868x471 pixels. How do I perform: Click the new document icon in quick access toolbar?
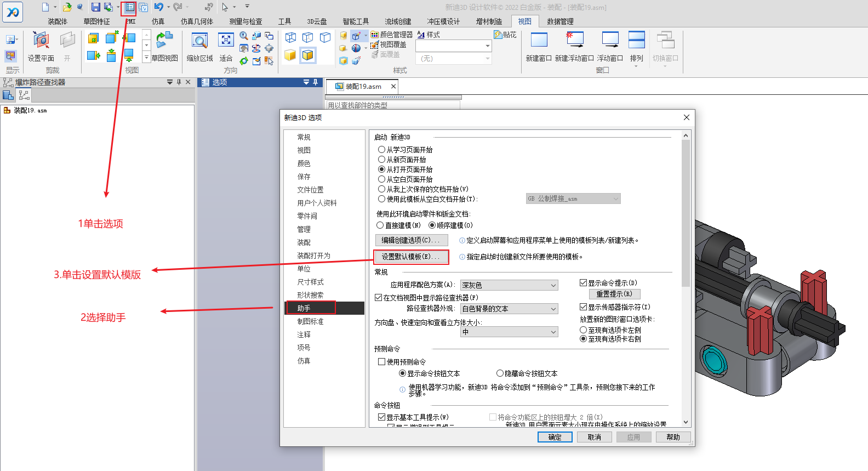click(45, 7)
